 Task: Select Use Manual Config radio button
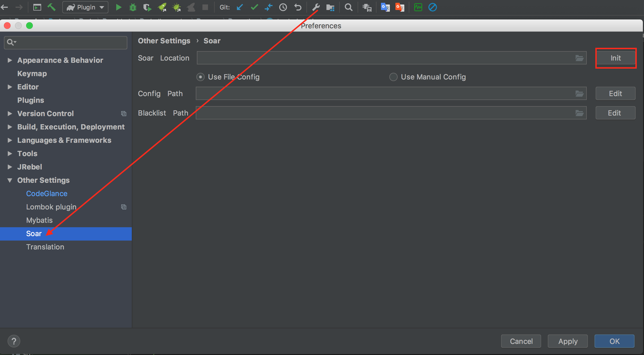[393, 77]
